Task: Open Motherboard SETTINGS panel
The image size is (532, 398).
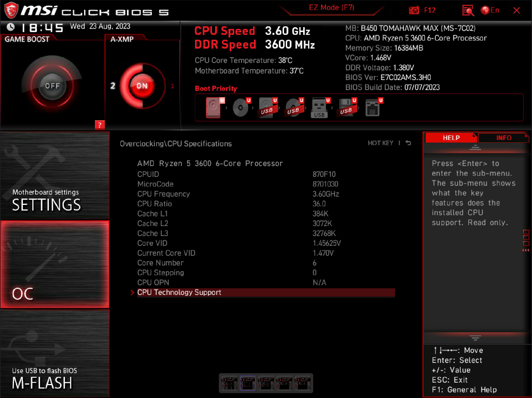Action: (x=55, y=175)
